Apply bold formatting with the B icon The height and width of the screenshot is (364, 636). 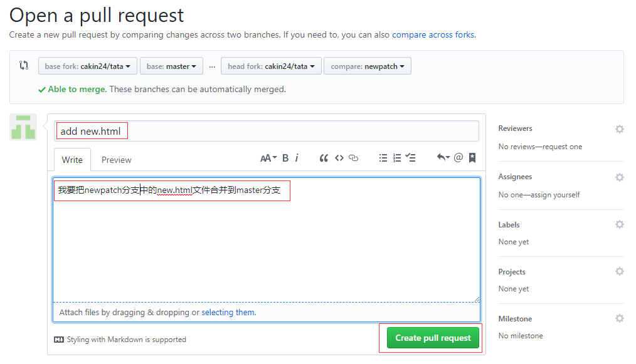285,158
